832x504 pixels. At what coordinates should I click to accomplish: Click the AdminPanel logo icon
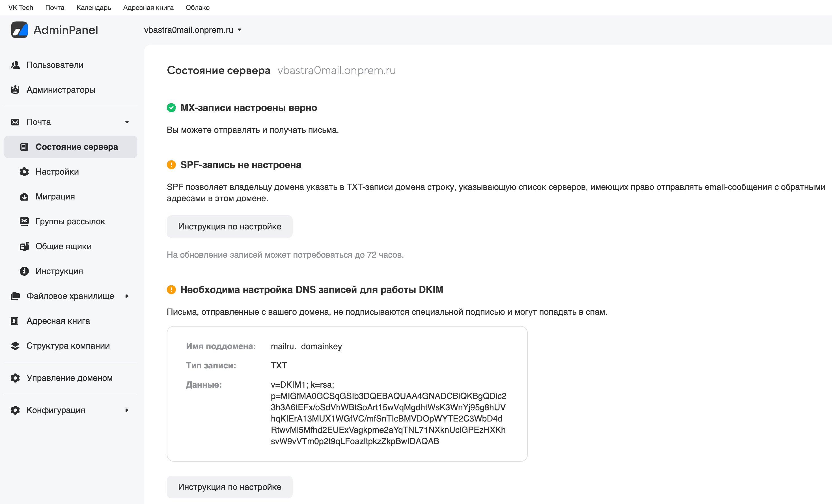pos(19,30)
